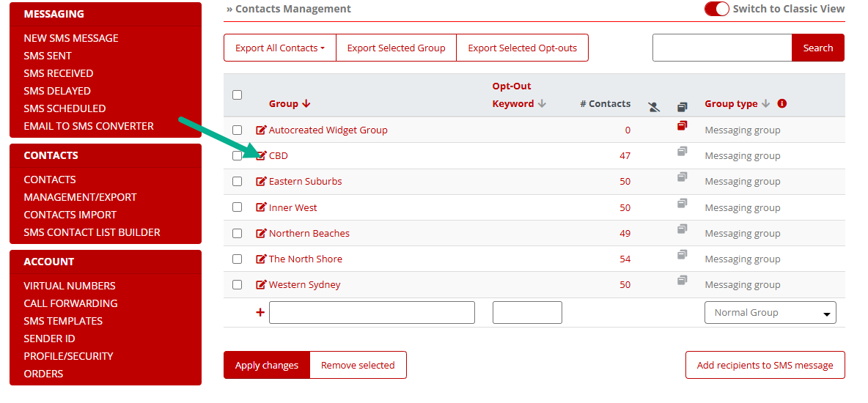Expand the Normal Group type dropdown
The height and width of the screenshot is (403, 868).
pos(770,312)
